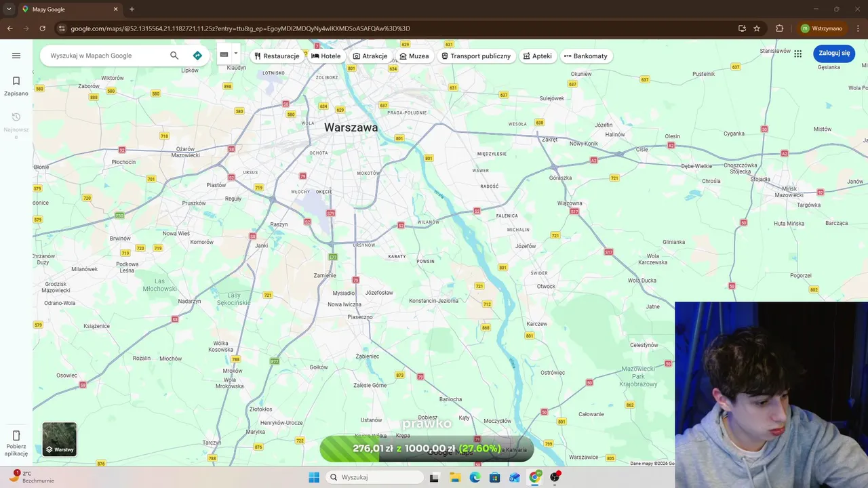Click the Zaloguj się sign-in button

point(834,53)
